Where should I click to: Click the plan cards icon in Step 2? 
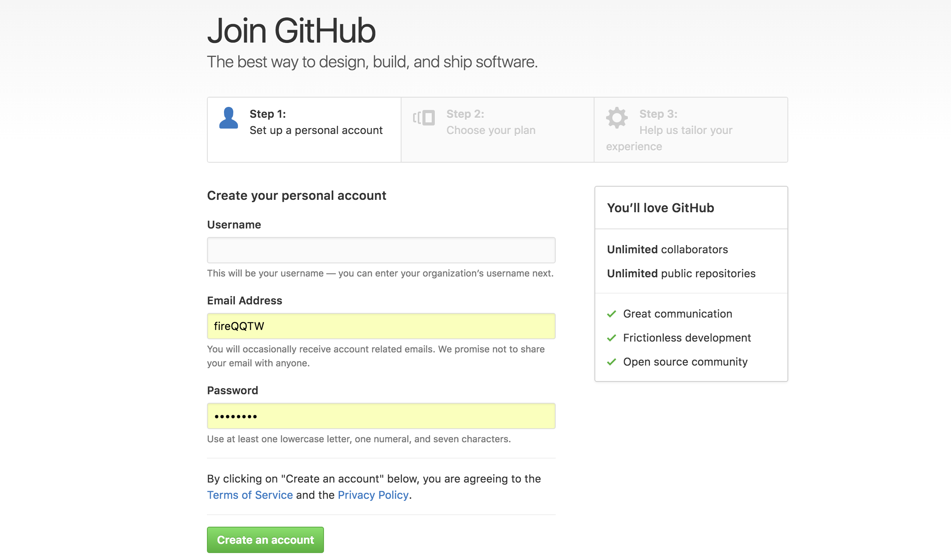424,118
